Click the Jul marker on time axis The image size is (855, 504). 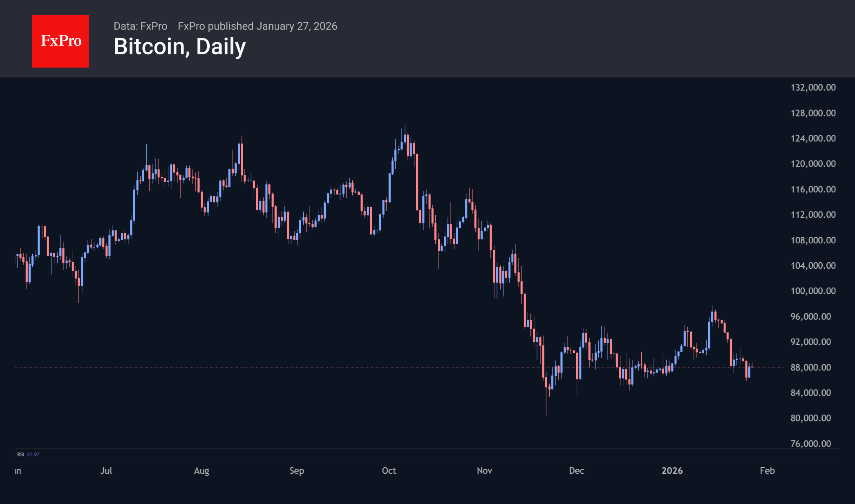coord(106,471)
